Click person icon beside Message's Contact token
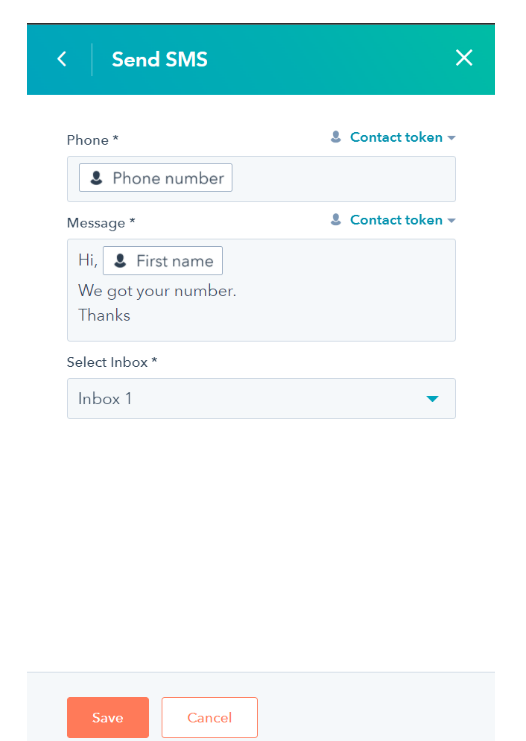526x741 pixels. point(336,220)
